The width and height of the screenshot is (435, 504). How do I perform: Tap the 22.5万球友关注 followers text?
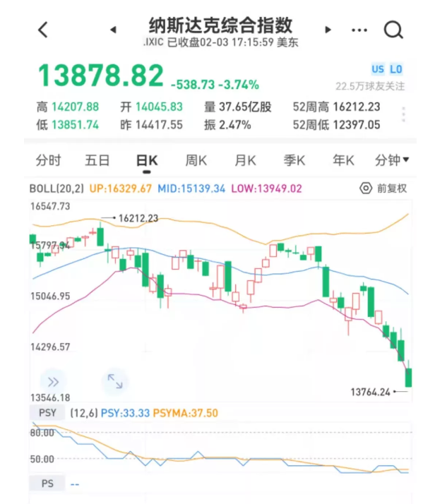pyautogui.click(x=370, y=86)
